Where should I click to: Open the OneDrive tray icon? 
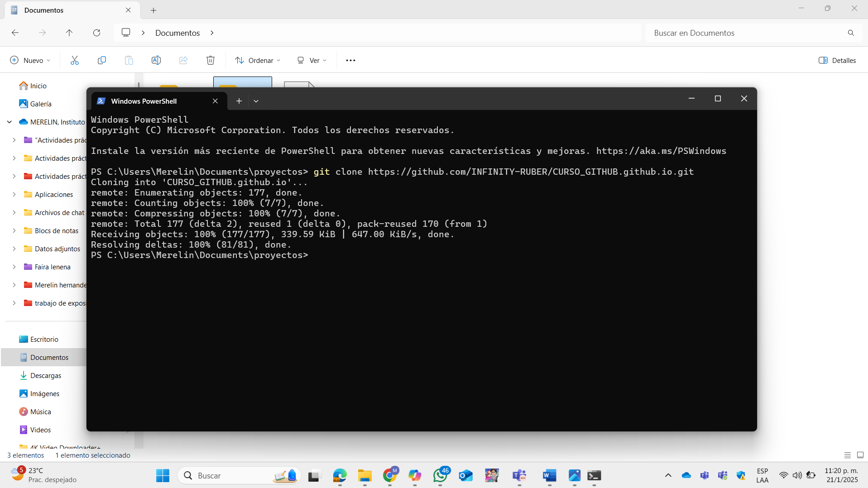(x=686, y=475)
